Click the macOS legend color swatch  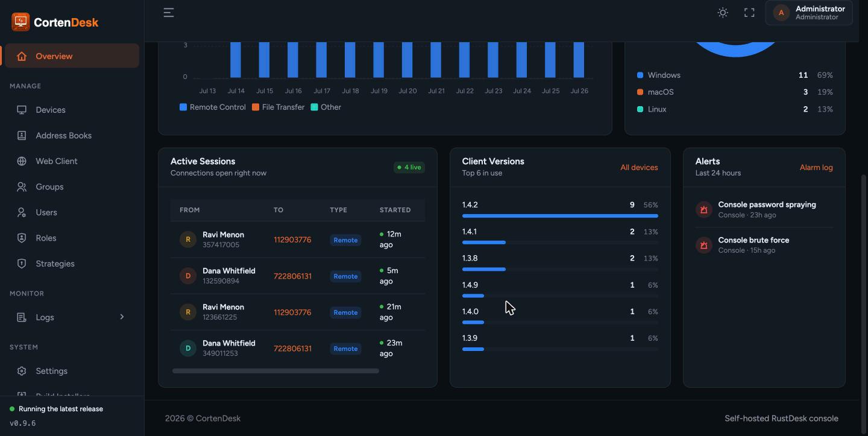(640, 92)
